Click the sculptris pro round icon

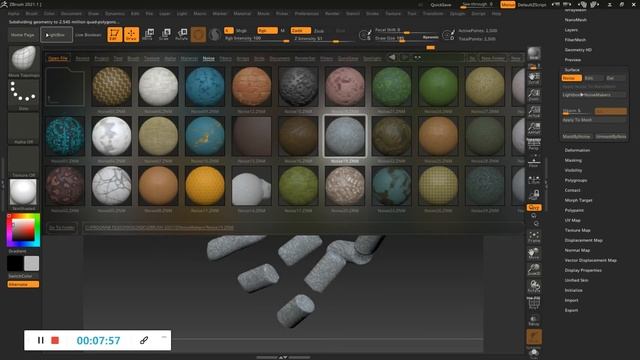point(215,35)
